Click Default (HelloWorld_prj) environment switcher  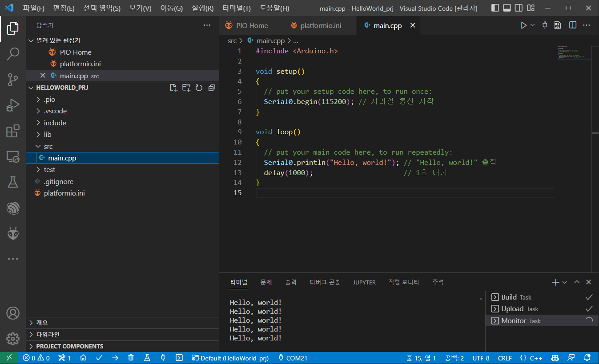[230, 358]
